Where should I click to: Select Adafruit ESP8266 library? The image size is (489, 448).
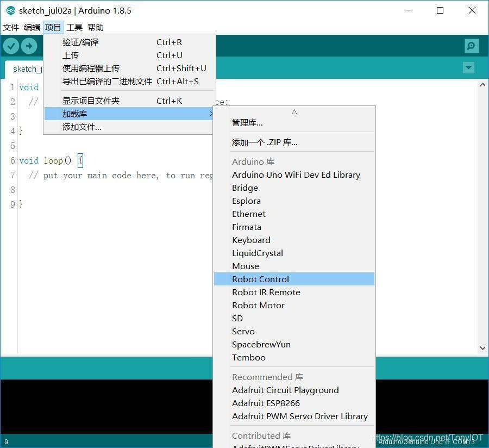click(x=294, y=403)
